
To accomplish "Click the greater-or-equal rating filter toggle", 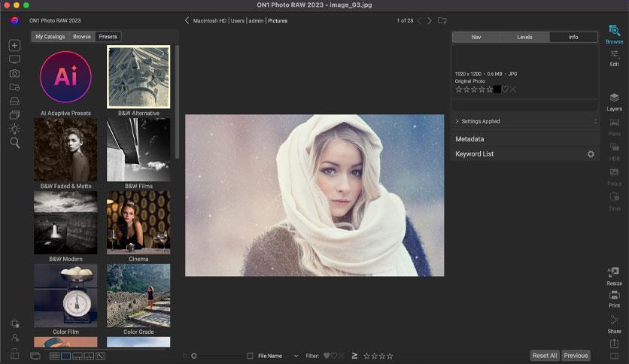I will (x=354, y=356).
